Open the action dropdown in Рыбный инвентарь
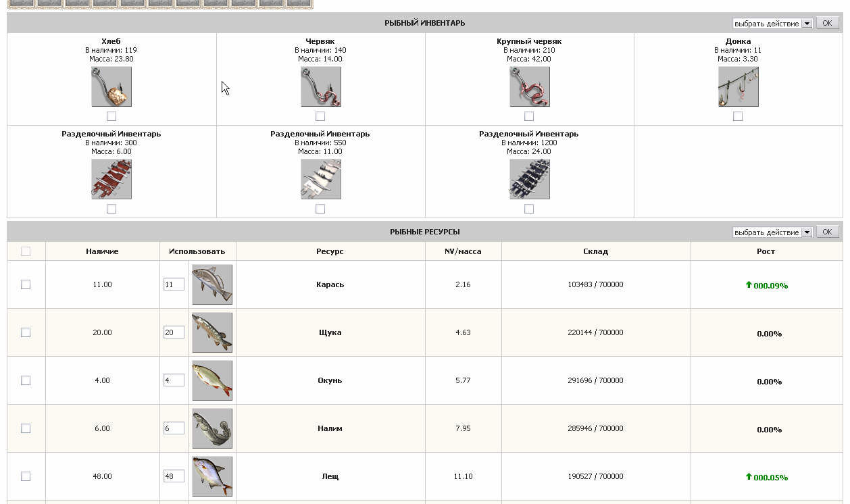Screen dimensions: 850x504 (x=772, y=24)
